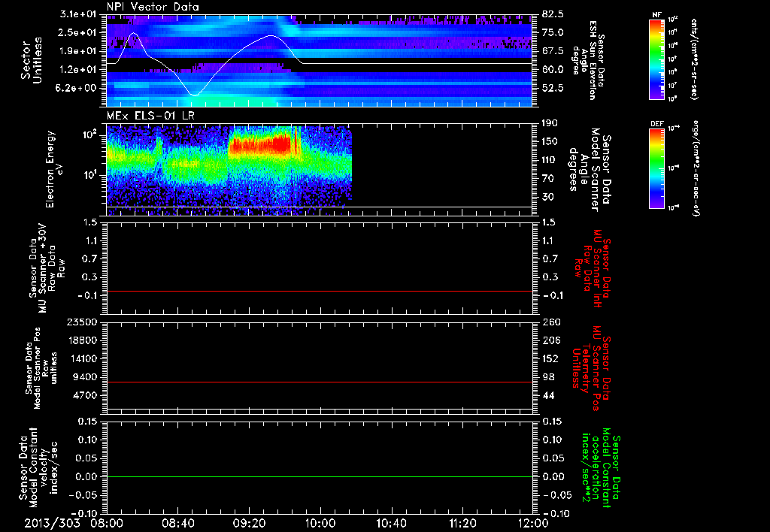Click the 'Model Scanner Pos Raw unitless' axis label
This screenshot has width=770, height=532.
coord(41,368)
